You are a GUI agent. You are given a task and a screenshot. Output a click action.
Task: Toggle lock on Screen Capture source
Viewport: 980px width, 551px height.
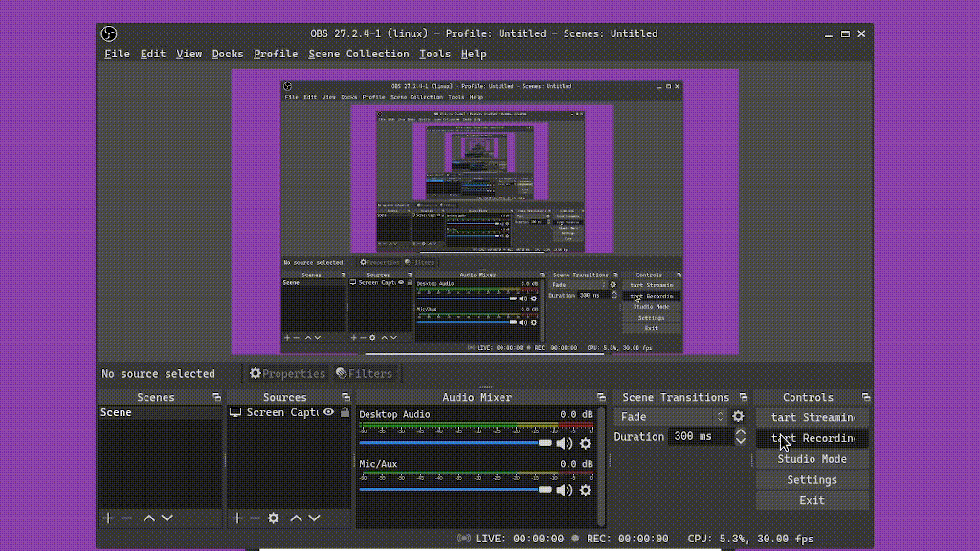(345, 412)
